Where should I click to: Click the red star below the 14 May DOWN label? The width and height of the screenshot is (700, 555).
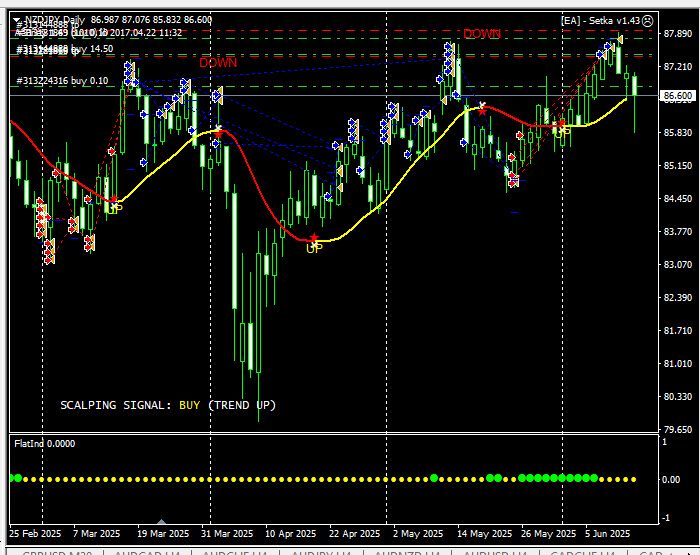(482, 110)
